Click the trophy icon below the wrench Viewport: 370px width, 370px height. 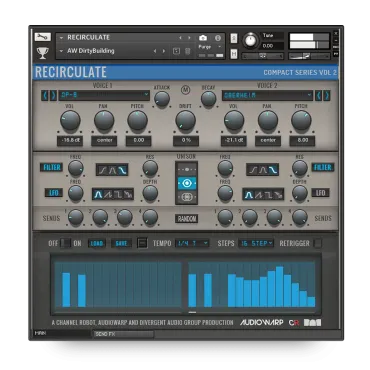(x=43, y=52)
